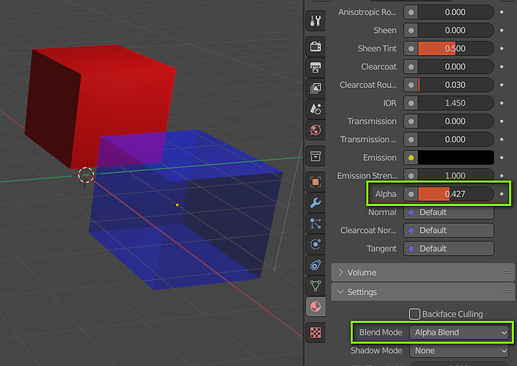Click the Emission Strength field 1.000

(456, 176)
